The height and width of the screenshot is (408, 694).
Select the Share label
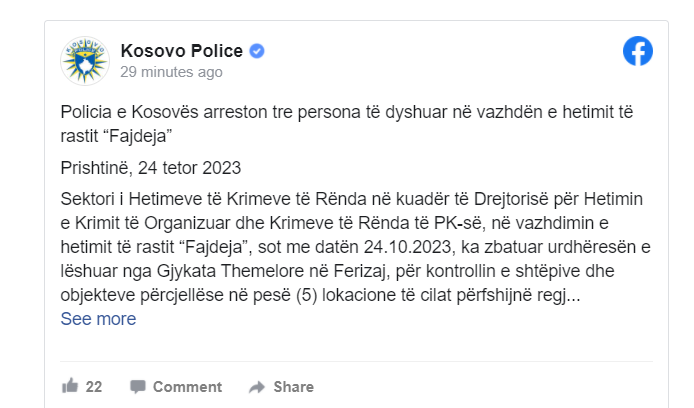[x=293, y=387]
